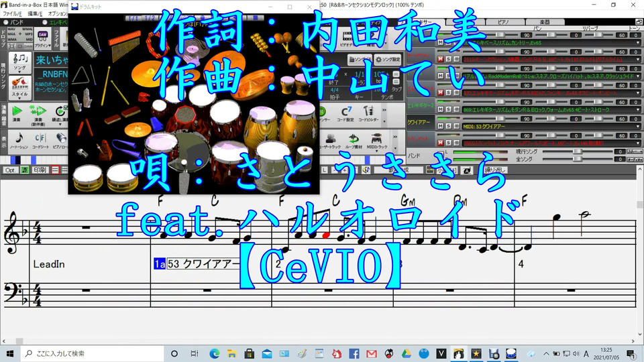
Task: Unmute the Electric Guitar 1 track
Action: coord(441,93)
